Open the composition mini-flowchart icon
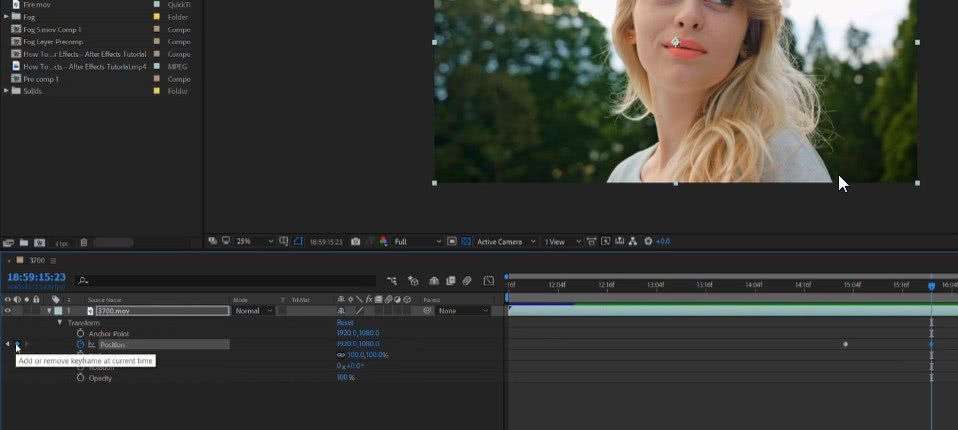Image resolution: width=958 pixels, height=430 pixels. click(x=390, y=281)
